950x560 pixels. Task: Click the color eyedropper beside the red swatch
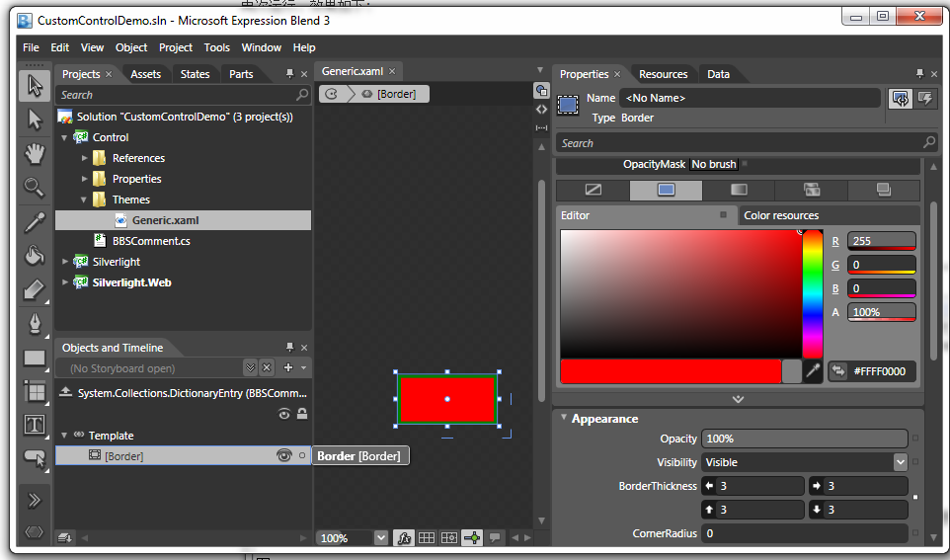coord(813,371)
